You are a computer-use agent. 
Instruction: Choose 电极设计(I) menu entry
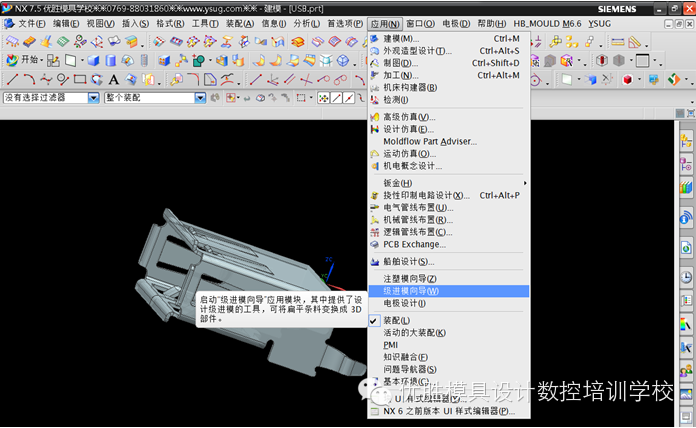(x=449, y=304)
